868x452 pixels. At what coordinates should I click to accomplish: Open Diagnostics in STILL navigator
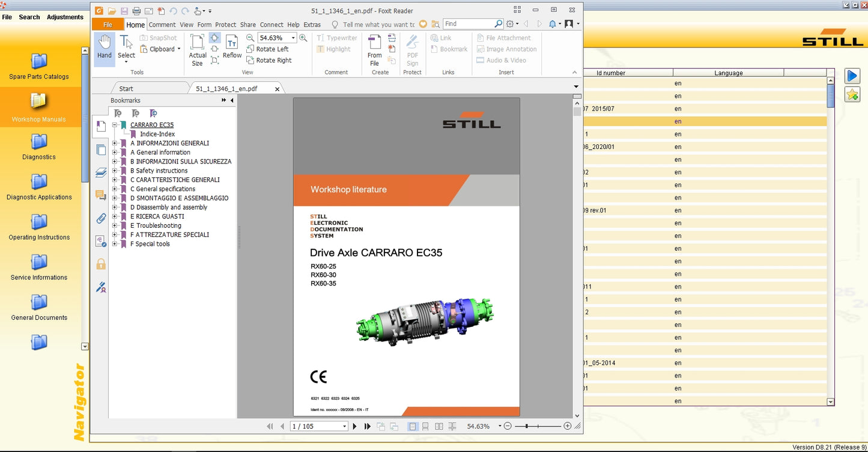tap(39, 148)
